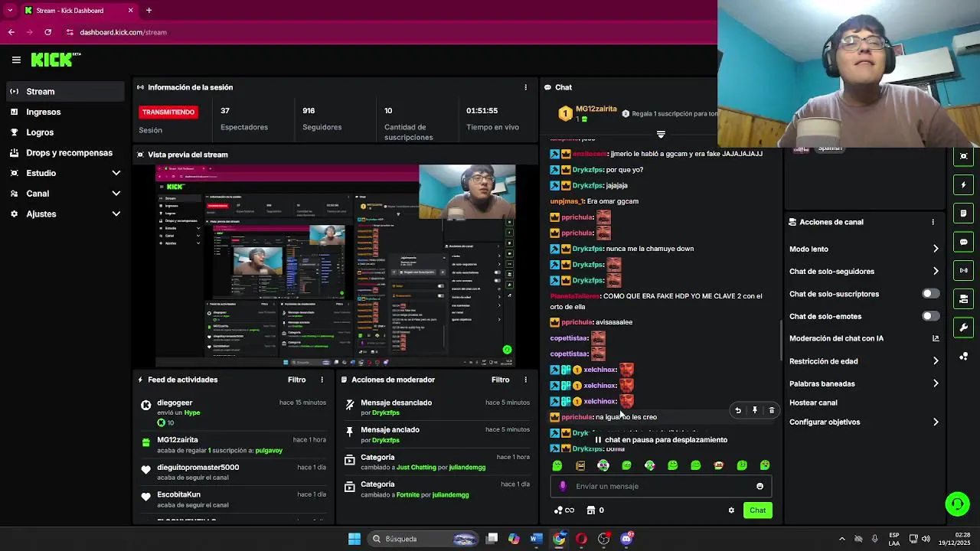
Task: Click Filtro in Feed de actividades
Action: point(296,380)
